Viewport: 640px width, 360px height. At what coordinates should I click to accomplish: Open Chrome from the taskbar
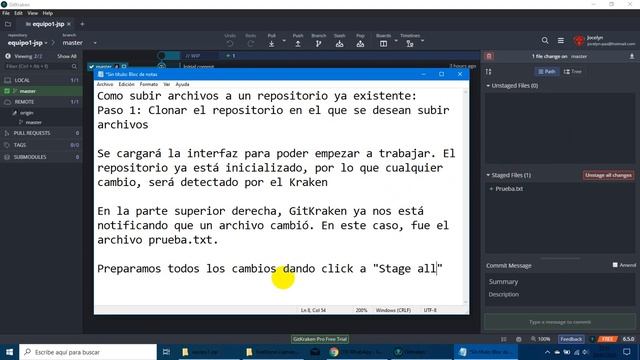[334, 352]
